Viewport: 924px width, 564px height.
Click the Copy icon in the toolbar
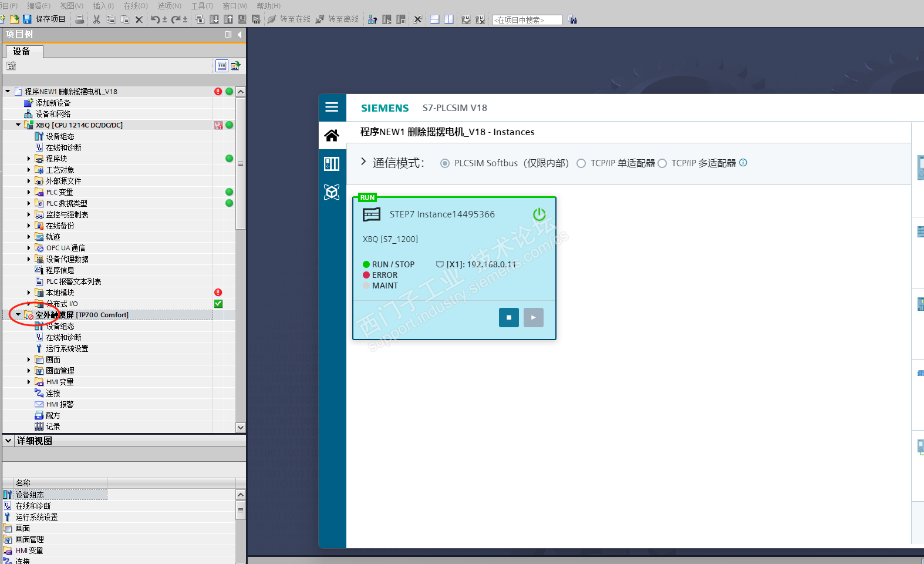click(111, 19)
